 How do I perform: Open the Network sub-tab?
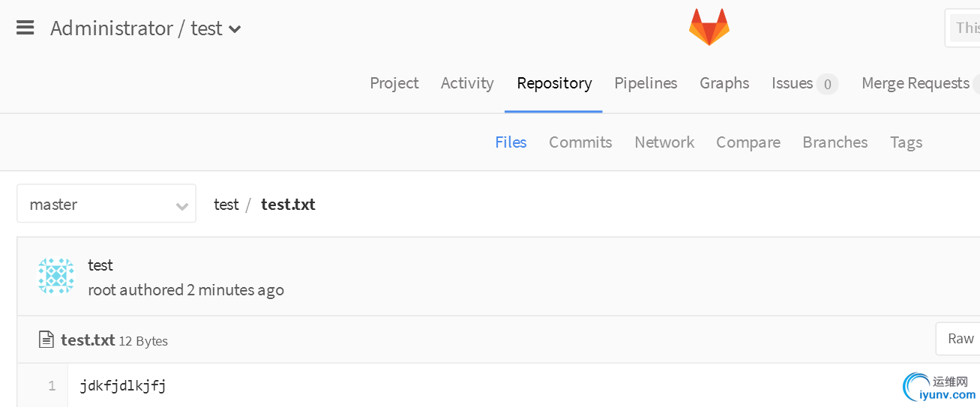(664, 142)
